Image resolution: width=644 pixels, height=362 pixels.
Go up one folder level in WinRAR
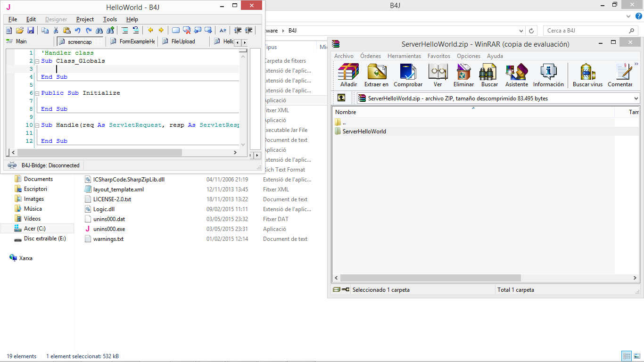[x=341, y=98]
